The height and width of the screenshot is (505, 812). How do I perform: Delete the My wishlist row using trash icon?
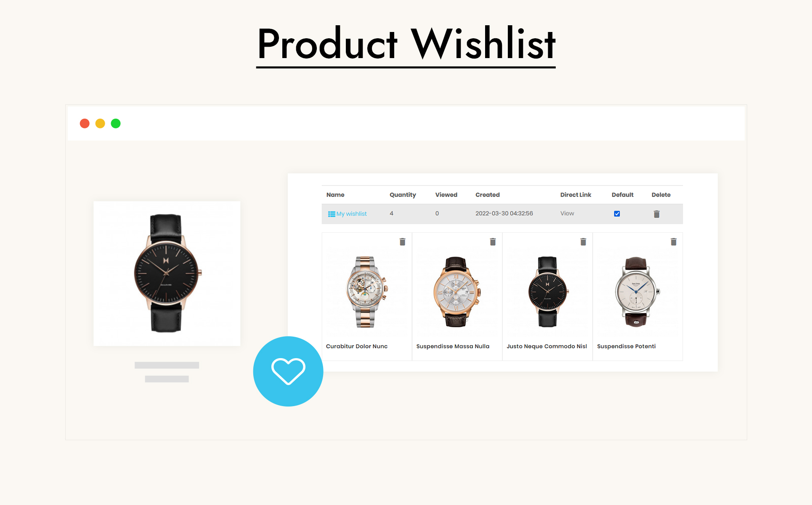(656, 214)
